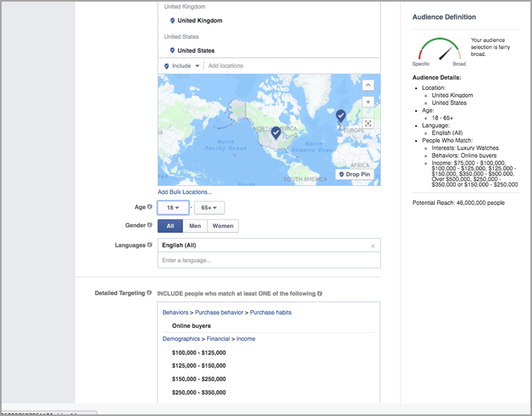This screenshot has height=416, width=532.
Task: Click the United Kingdom map pin
Action: tap(340, 116)
